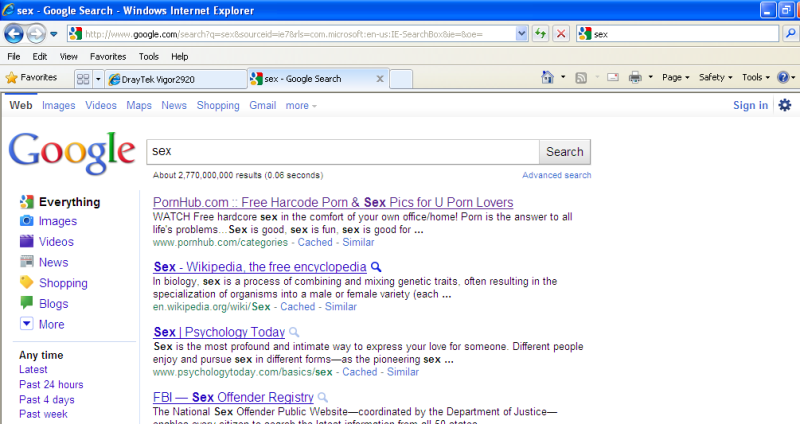Screen dimensions: 800x424
Task: Filter results by Past week
Action: coord(43,414)
